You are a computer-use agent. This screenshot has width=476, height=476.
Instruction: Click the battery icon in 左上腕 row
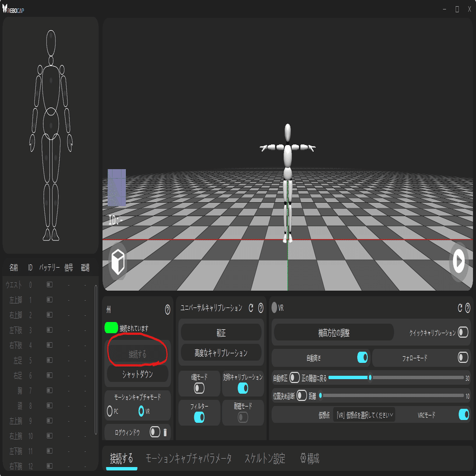[49, 421]
